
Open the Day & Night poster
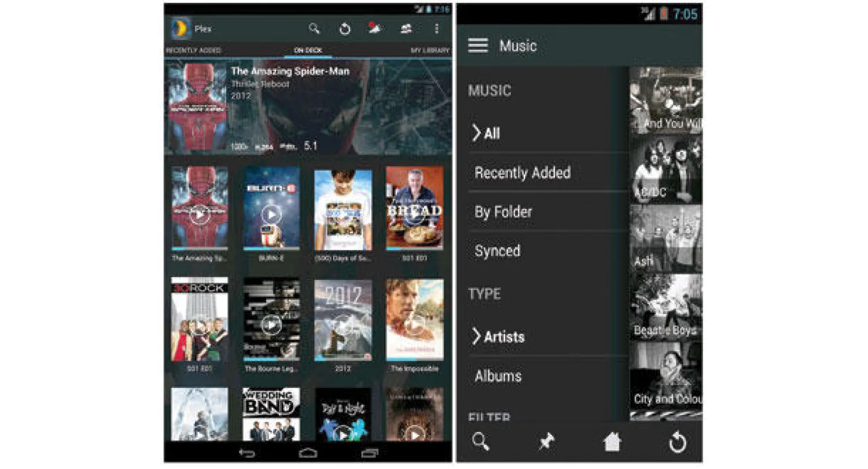click(343, 414)
